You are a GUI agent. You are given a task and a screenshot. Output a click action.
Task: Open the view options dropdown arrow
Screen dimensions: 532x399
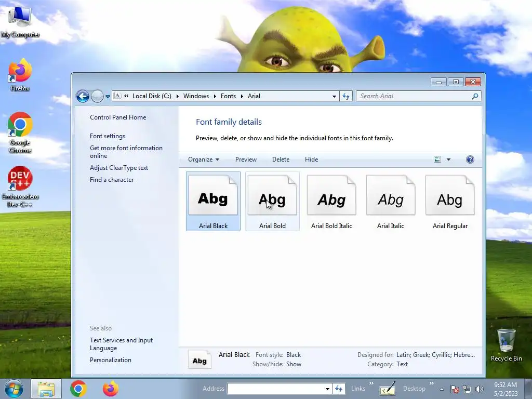[x=448, y=159]
